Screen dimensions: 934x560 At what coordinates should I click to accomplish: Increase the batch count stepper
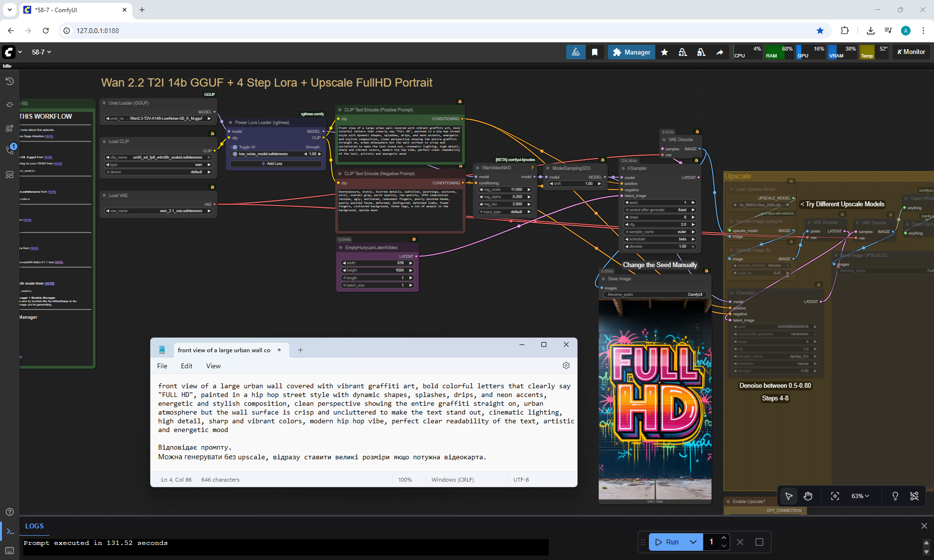pos(724,538)
